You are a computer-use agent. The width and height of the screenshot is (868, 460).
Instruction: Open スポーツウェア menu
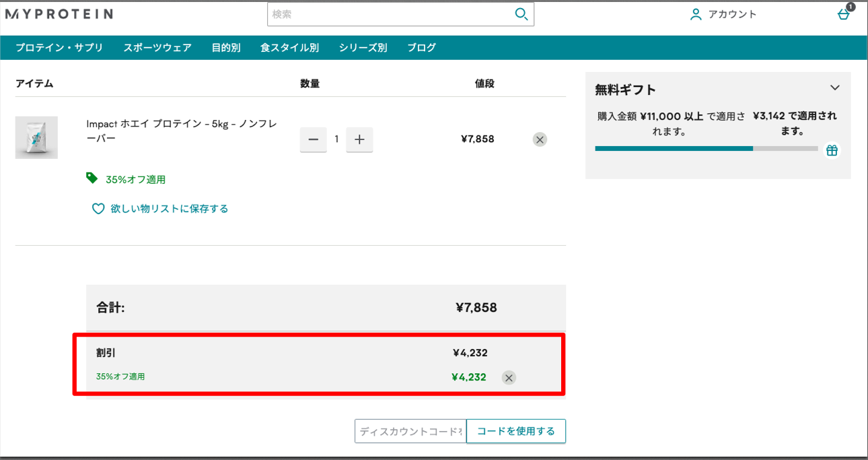pyautogui.click(x=157, y=48)
